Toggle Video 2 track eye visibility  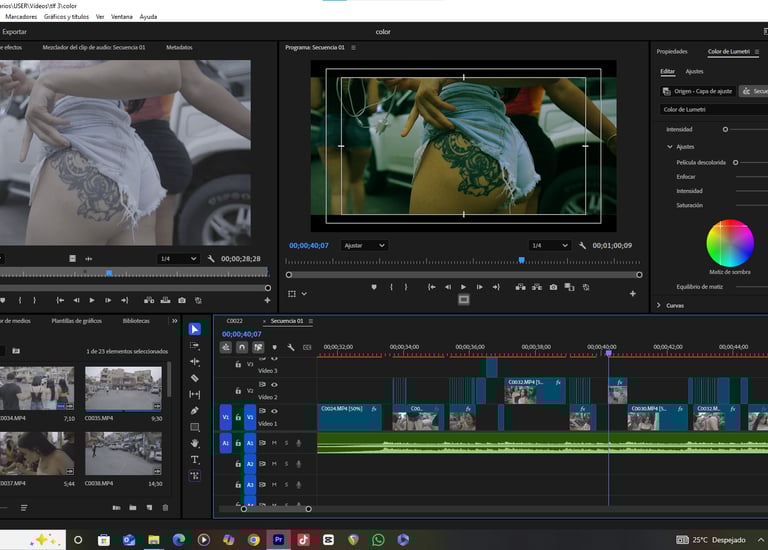point(274,384)
